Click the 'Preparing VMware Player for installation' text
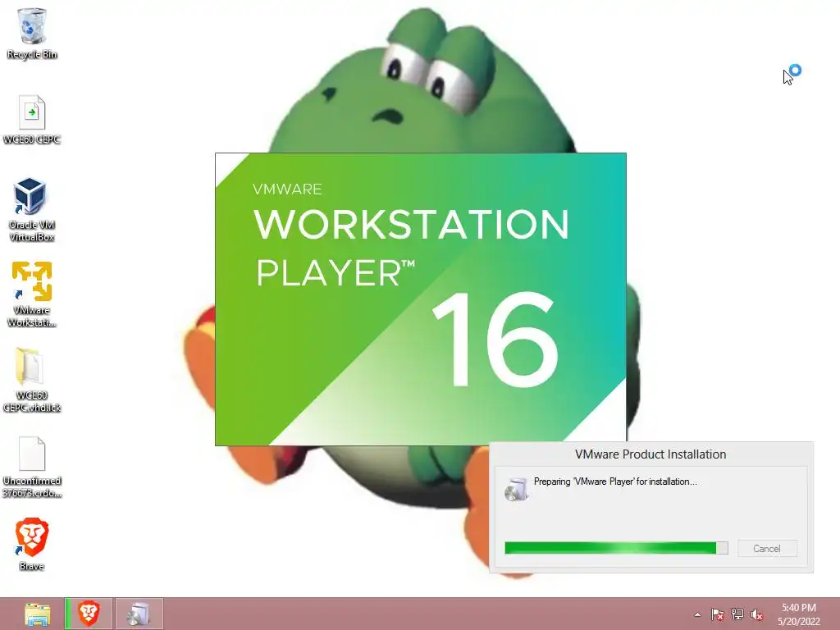This screenshot has width=840, height=630. (x=615, y=482)
